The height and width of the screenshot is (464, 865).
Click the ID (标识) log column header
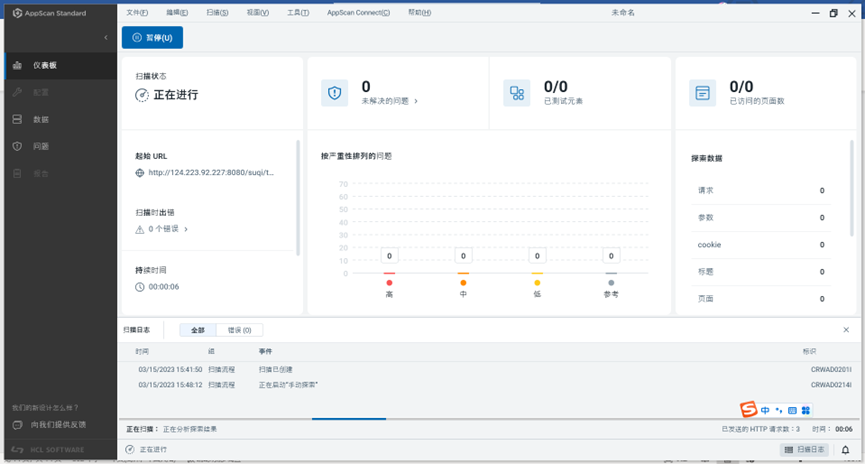pos(809,351)
